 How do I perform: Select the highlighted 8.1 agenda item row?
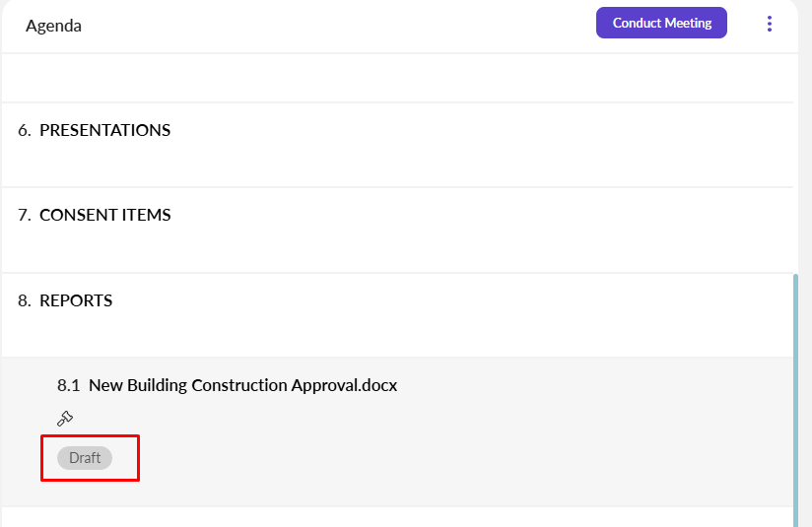coord(493,433)
